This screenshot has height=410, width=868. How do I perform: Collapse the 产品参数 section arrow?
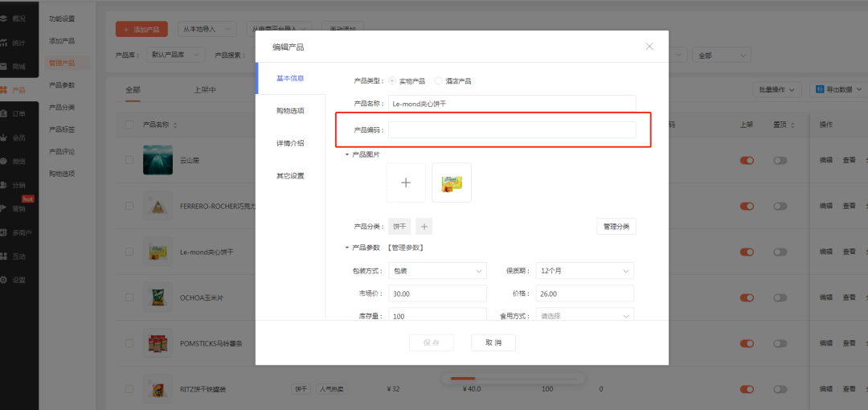(347, 248)
